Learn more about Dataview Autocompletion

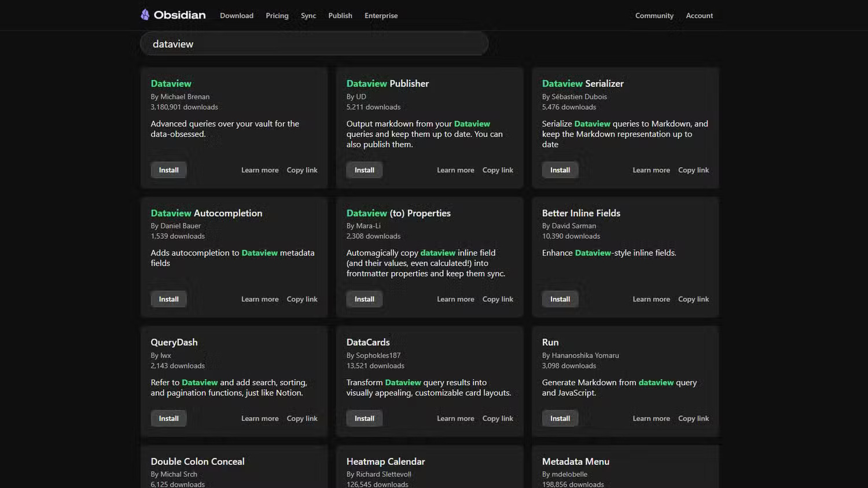[x=260, y=299]
